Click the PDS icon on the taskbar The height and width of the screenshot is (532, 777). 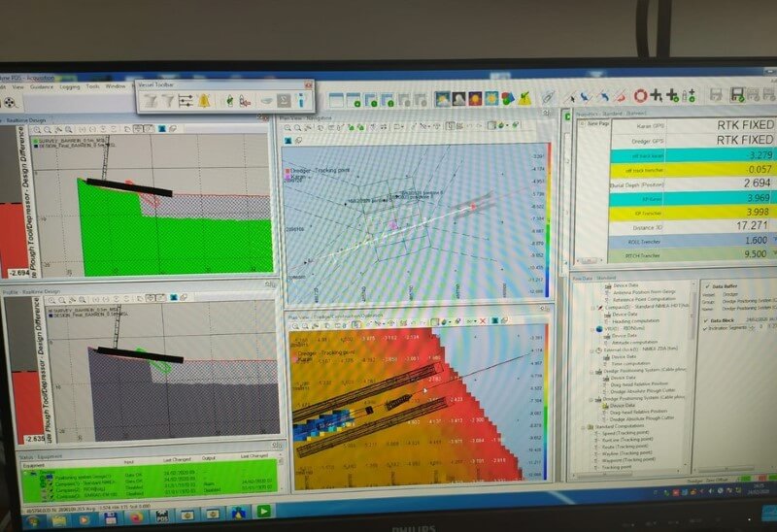pyautogui.click(x=162, y=516)
